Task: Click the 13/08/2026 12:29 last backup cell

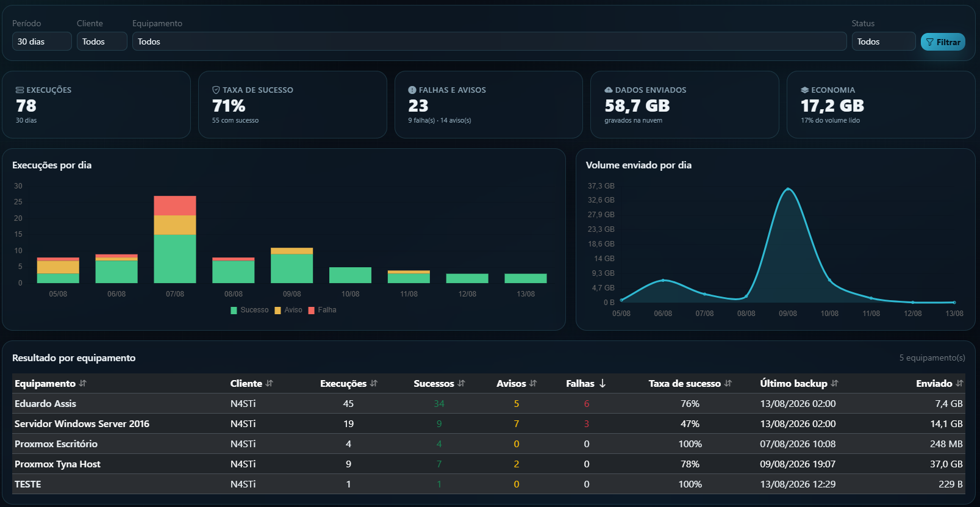Action: 798,484
